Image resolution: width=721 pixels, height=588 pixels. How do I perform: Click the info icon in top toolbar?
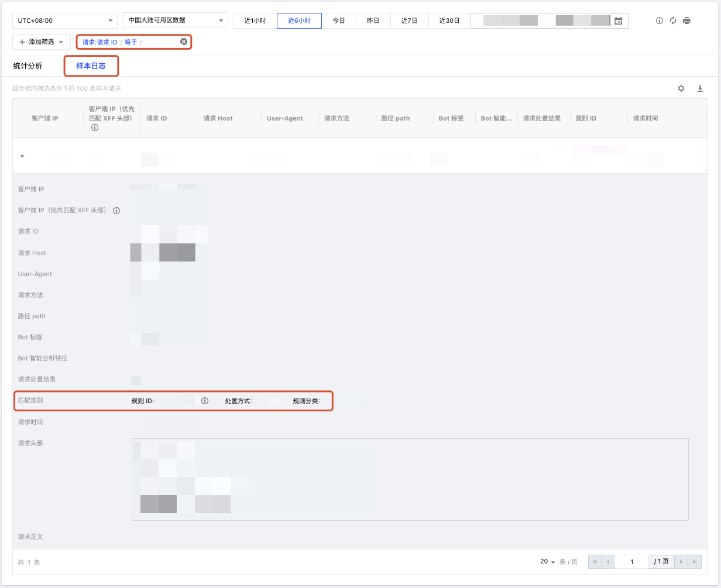[x=660, y=20]
